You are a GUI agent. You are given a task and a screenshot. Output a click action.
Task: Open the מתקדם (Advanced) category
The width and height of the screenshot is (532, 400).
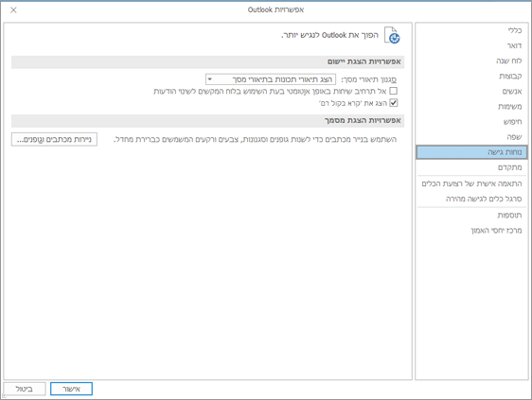coord(471,167)
